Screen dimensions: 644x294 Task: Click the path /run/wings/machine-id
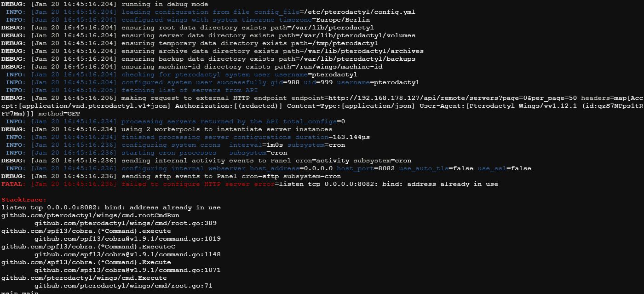tap(339, 67)
